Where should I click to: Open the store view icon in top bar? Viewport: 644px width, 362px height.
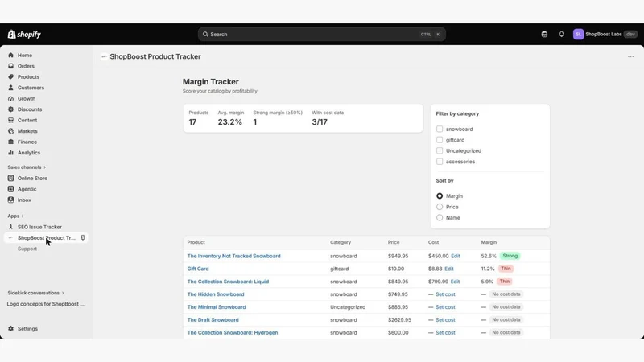tap(544, 34)
